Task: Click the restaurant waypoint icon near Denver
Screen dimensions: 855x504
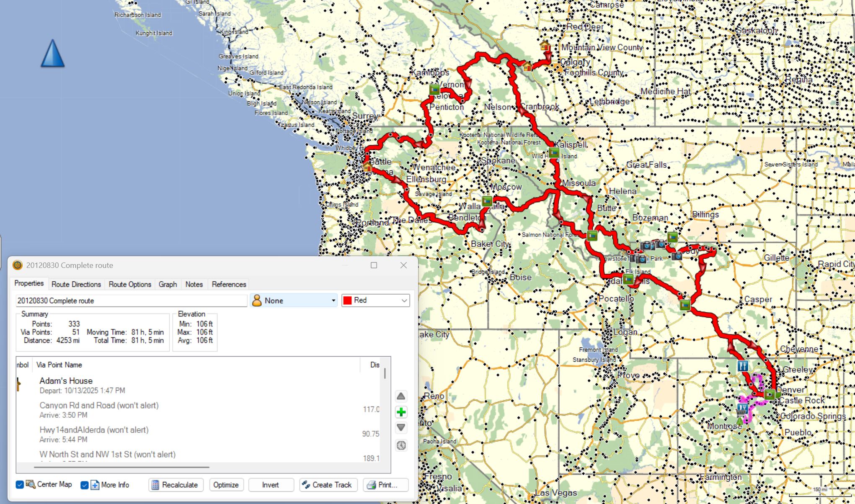Action: pyautogui.click(x=742, y=366)
